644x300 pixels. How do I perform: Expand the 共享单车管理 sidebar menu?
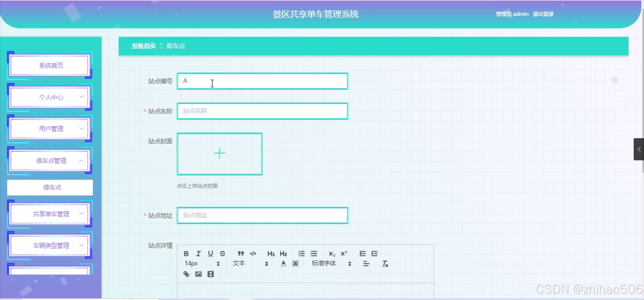(51, 214)
